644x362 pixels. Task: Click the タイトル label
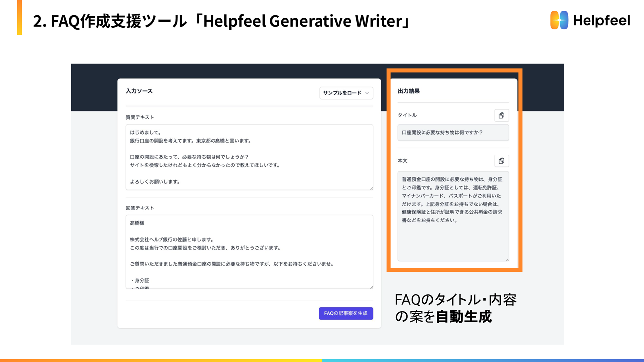click(x=407, y=115)
